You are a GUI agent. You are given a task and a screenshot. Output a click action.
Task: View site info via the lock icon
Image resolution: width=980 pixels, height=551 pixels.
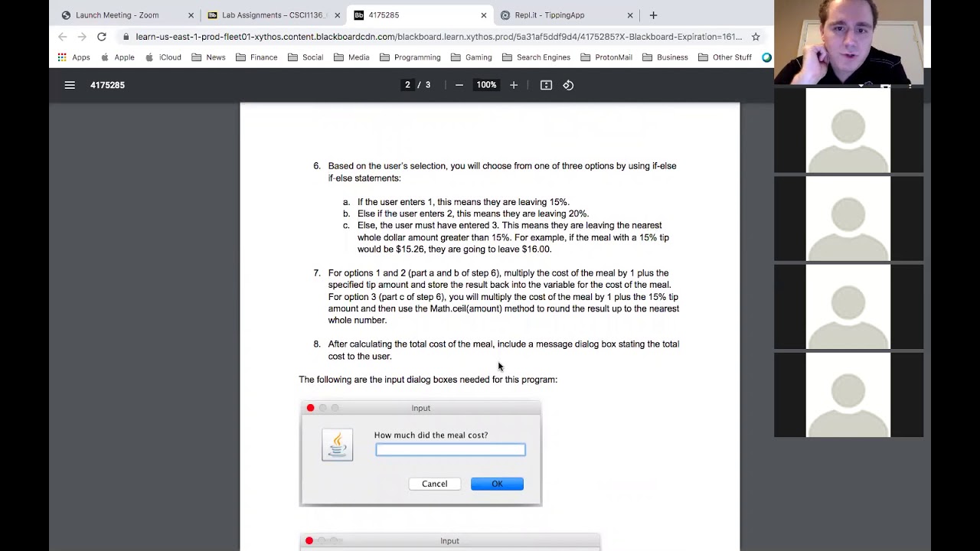pyautogui.click(x=126, y=37)
